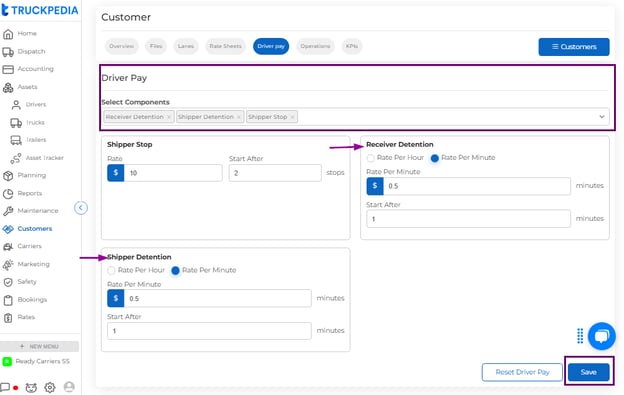Click the Save button
This screenshot has width=624, height=395.
pos(588,372)
